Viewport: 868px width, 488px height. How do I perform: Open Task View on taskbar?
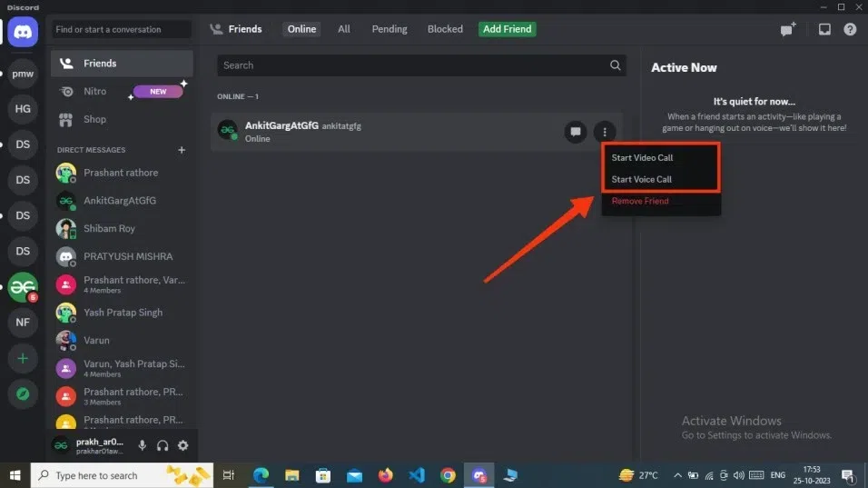(229, 475)
